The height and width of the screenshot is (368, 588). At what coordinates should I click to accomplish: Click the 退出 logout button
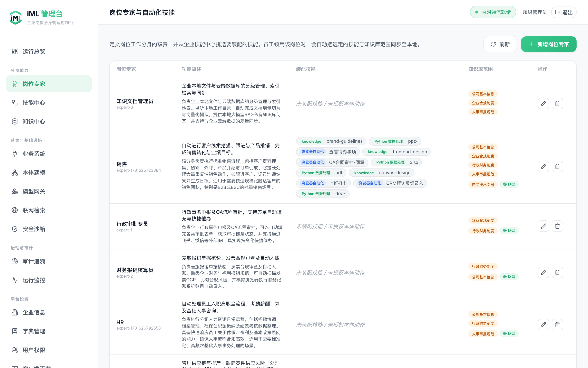[564, 12]
